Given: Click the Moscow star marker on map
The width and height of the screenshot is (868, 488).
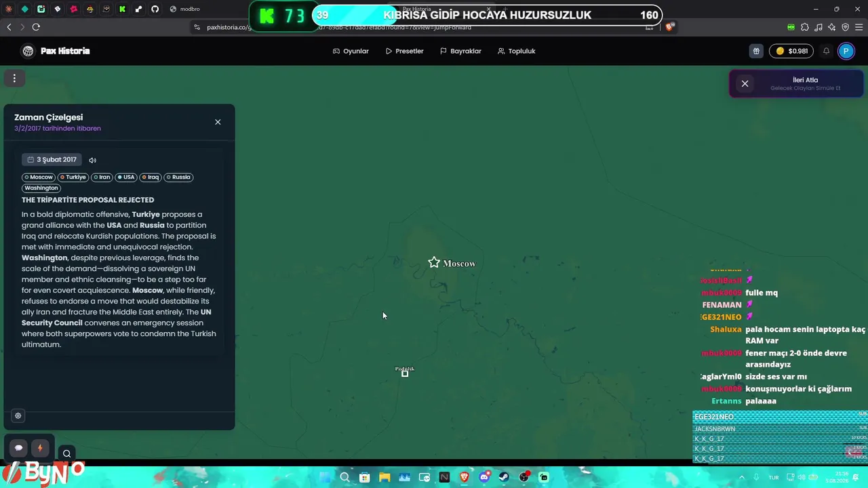Looking at the screenshot, I should click(x=434, y=262).
